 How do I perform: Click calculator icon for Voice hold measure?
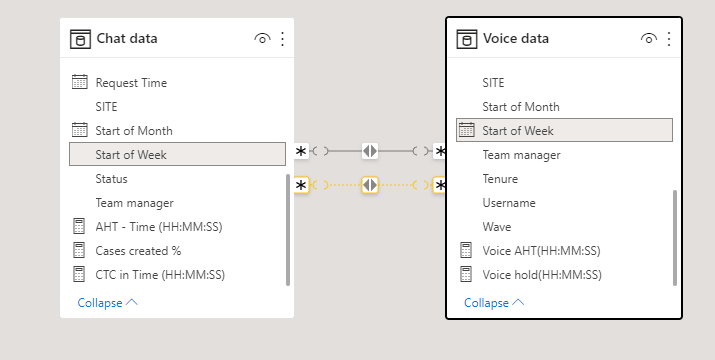click(466, 274)
